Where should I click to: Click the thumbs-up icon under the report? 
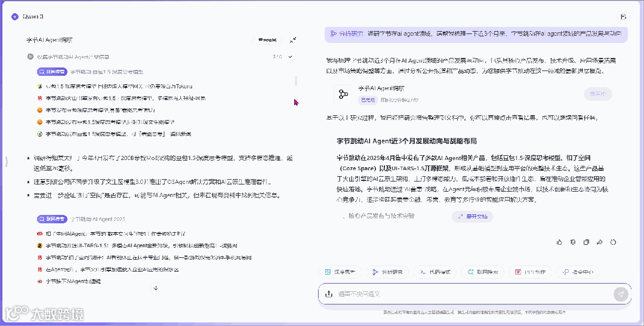[x=559, y=242]
